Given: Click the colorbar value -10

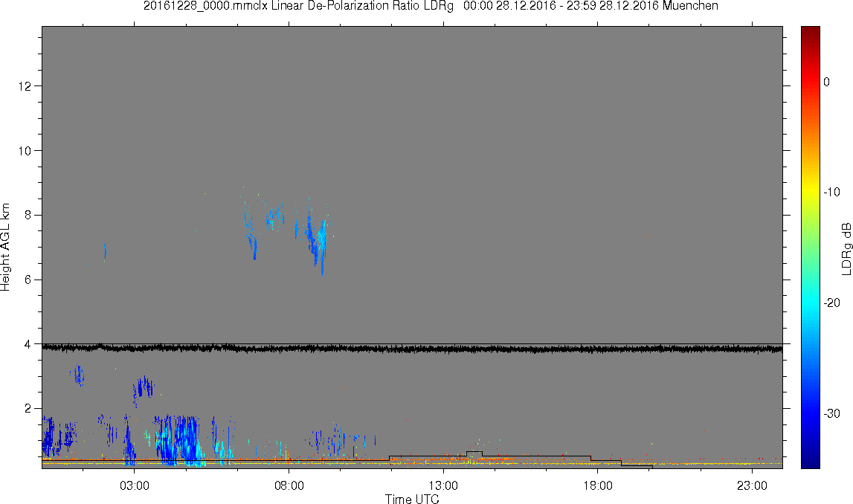Looking at the screenshot, I should coord(831,192).
